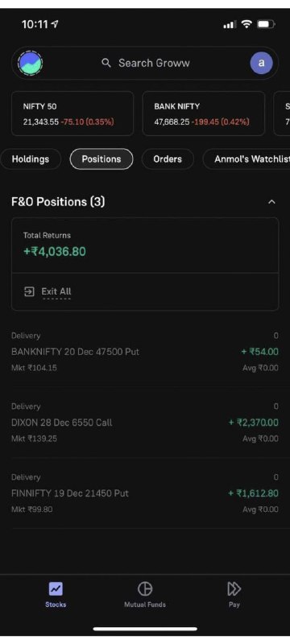Viewport: 290px width, 644px height.
Task: Tap the search magnifier icon
Action: [x=106, y=63]
